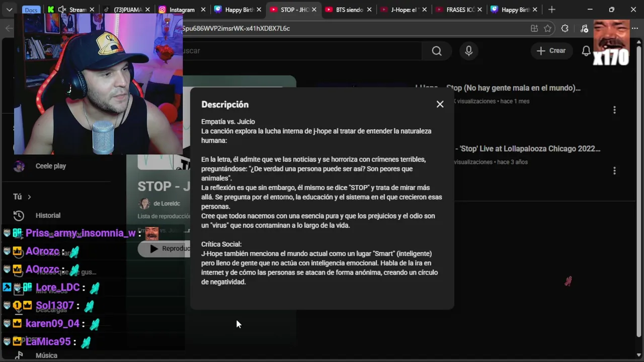The height and width of the screenshot is (362, 644).
Task: Start voice search with the microphone icon
Action: (469, 51)
